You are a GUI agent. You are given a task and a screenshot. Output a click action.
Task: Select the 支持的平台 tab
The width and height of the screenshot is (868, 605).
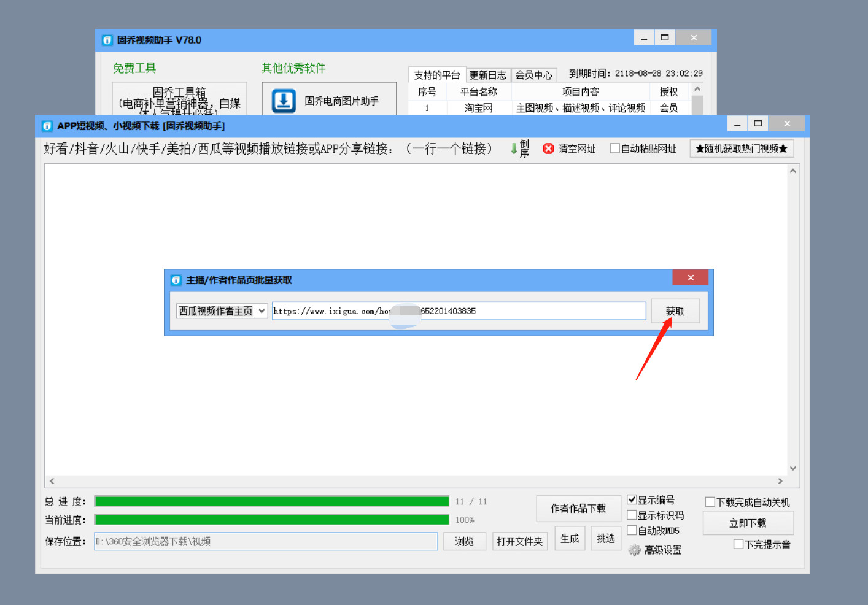[x=436, y=74]
